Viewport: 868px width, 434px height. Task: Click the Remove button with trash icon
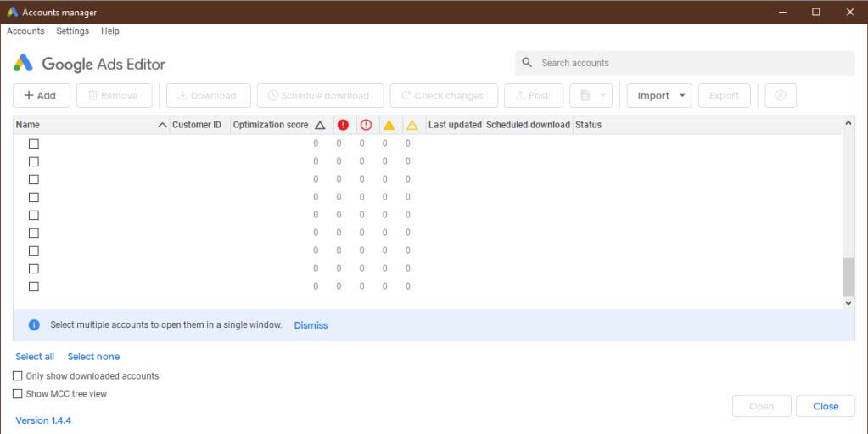click(x=114, y=95)
